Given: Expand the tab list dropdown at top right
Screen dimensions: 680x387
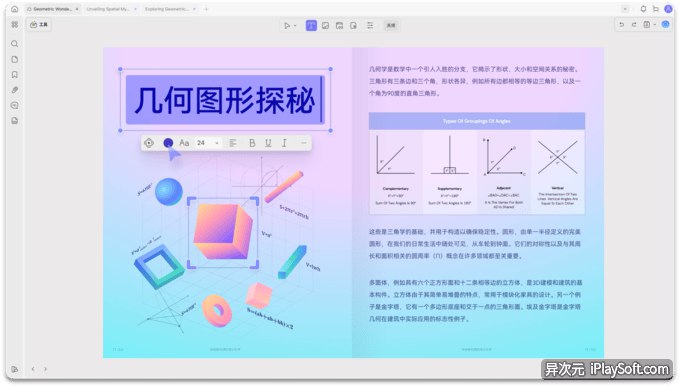Looking at the screenshot, I should click(625, 9).
